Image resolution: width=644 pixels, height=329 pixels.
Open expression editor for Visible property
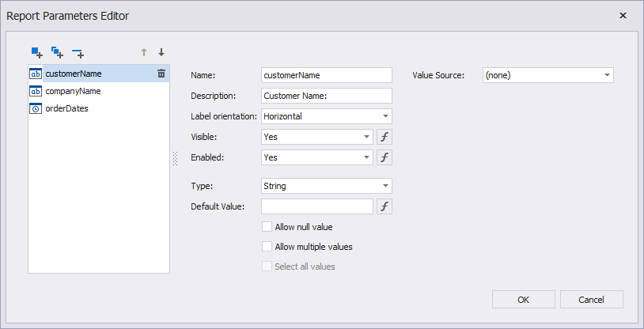pyautogui.click(x=384, y=137)
